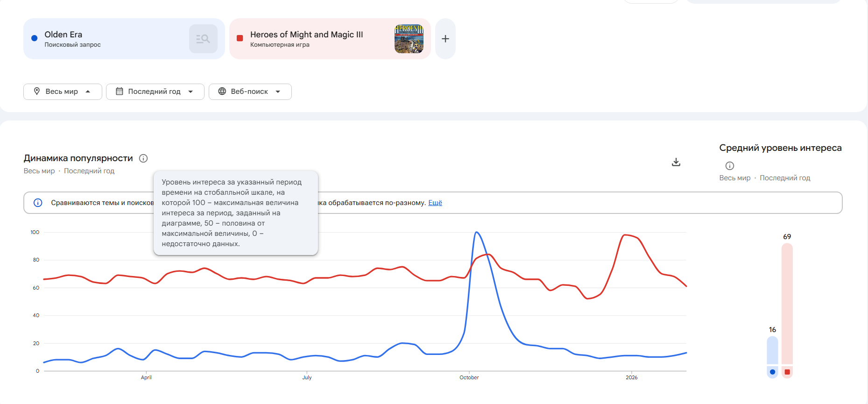
Task: Open the Ещё link in the notice
Action: coord(435,203)
